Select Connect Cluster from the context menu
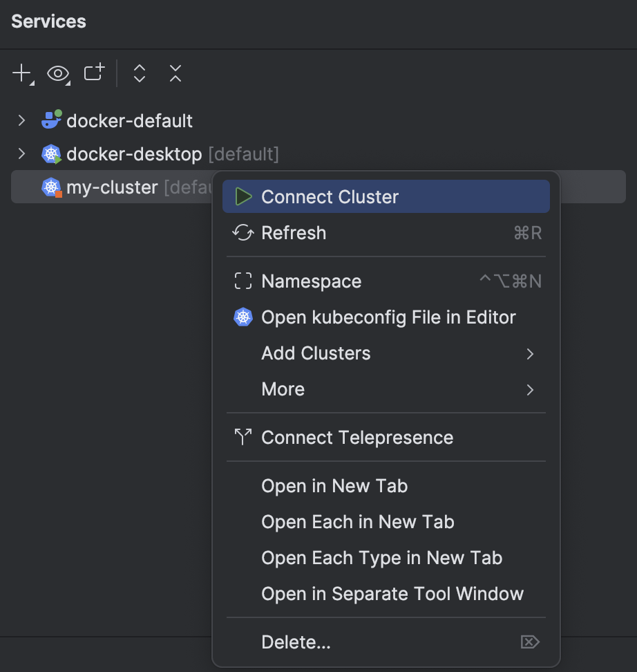The height and width of the screenshot is (672, 637). (330, 196)
